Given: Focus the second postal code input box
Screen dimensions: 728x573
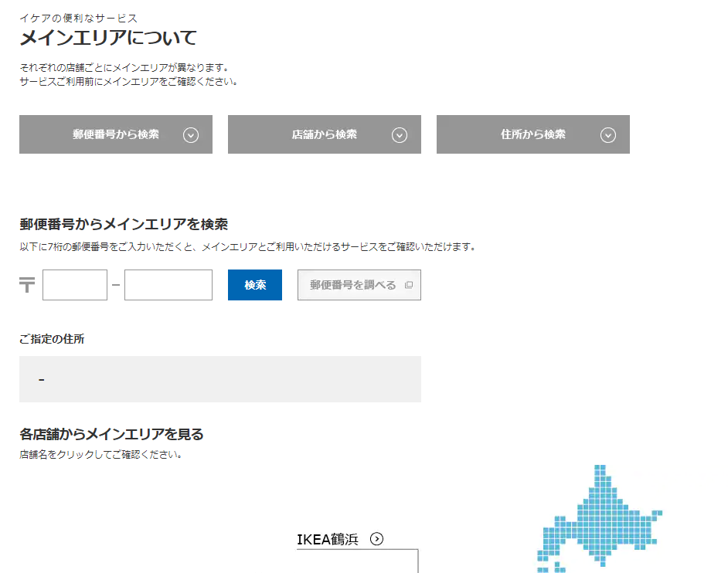Looking at the screenshot, I should (168, 285).
